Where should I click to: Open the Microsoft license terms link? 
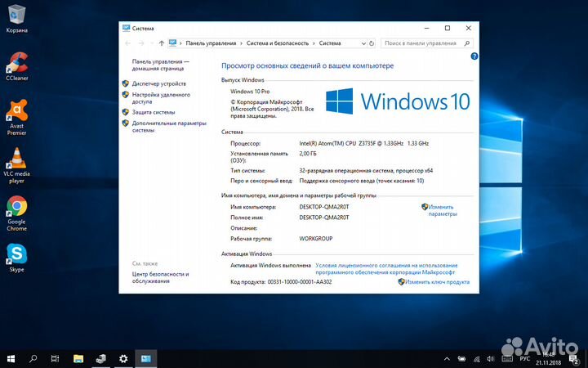point(386,268)
